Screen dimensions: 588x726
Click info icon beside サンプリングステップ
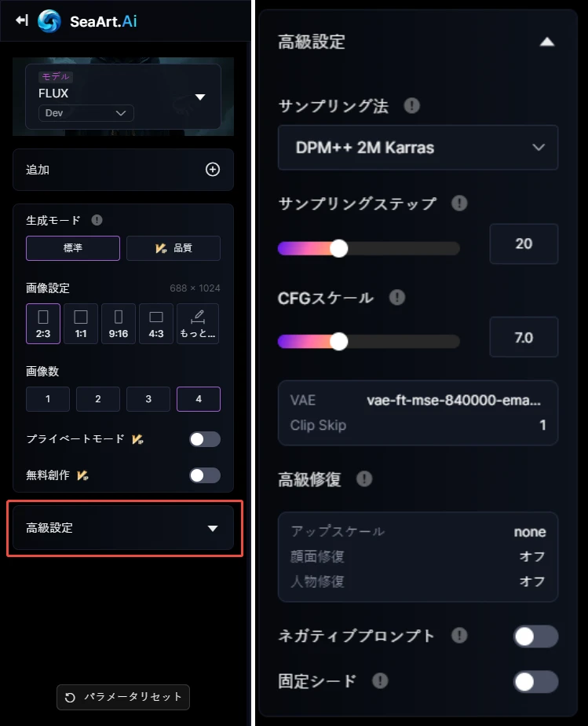[459, 203]
